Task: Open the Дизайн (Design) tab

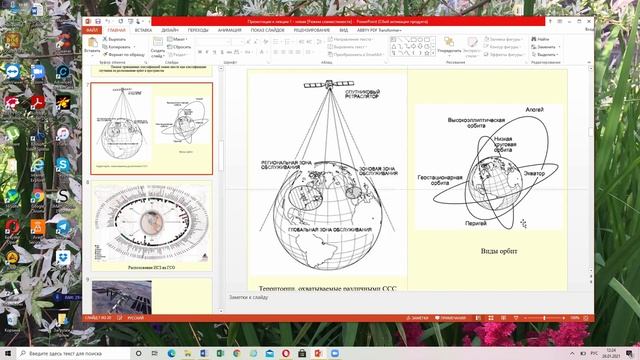Action: click(x=170, y=30)
